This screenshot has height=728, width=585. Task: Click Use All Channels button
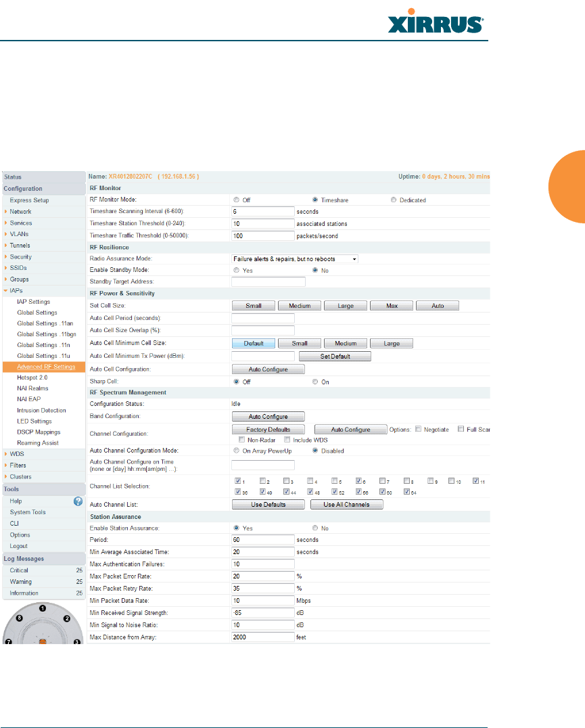(346, 504)
